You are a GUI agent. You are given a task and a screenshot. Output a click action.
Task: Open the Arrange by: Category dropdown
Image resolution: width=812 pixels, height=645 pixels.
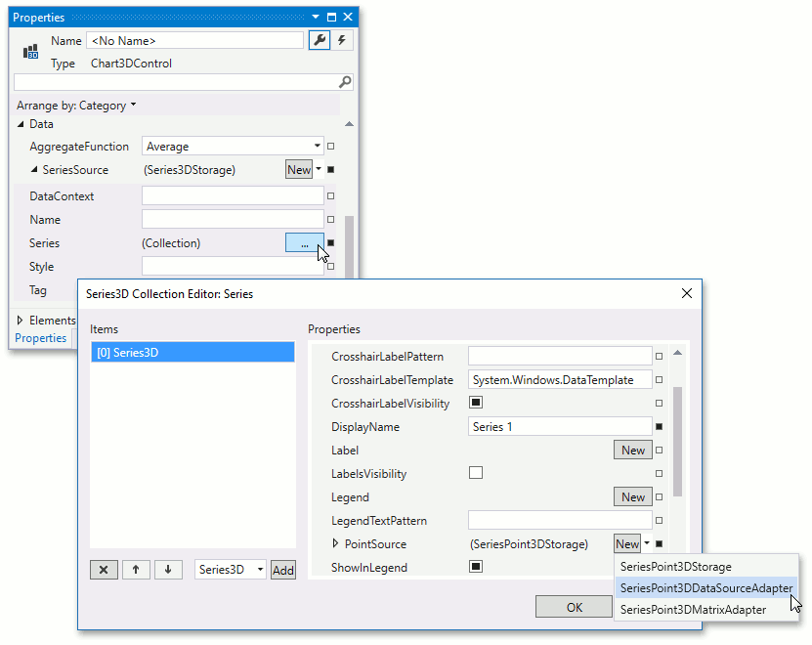76,106
